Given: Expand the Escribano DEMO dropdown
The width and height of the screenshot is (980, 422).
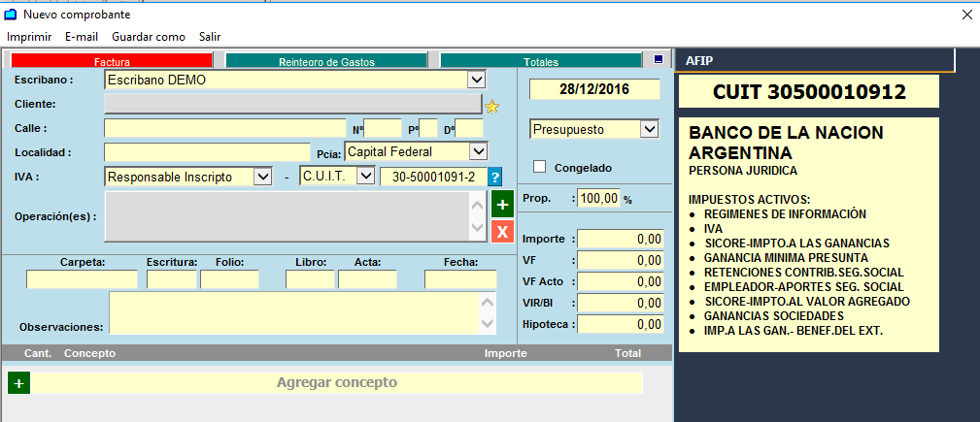Looking at the screenshot, I should (x=476, y=80).
